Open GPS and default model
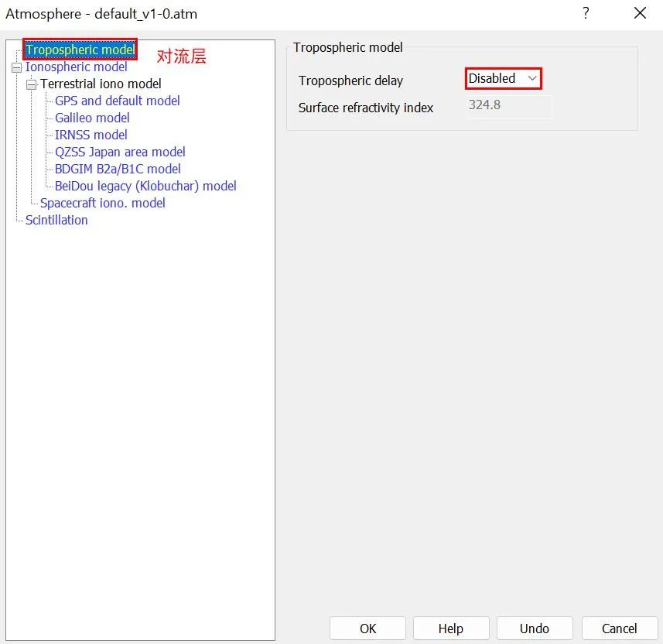This screenshot has height=644, width=663. coord(117,101)
